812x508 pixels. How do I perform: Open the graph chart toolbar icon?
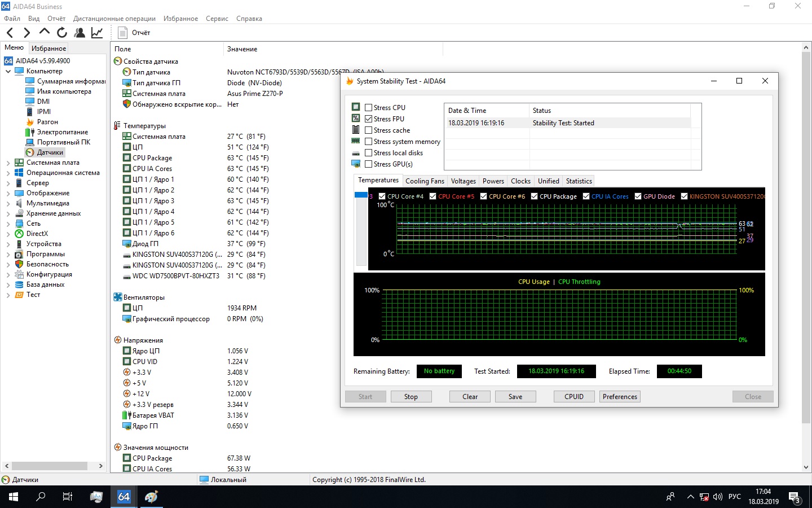[97, 33]
